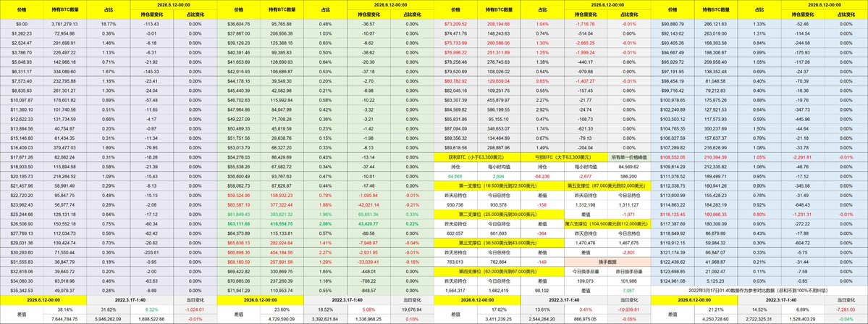The width and height of the screenshot is (868, 324).
Task: Select the turnover value 109,073
Action: coord(585,281)
